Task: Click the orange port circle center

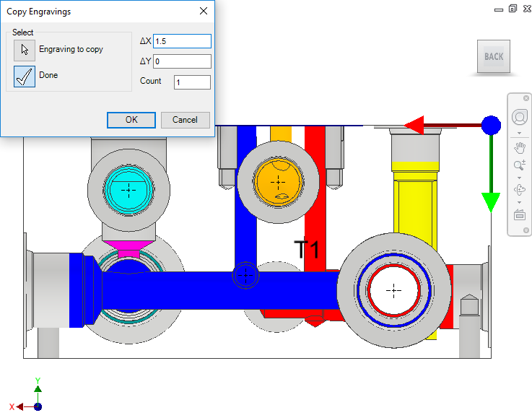Action: click(278, 182)
